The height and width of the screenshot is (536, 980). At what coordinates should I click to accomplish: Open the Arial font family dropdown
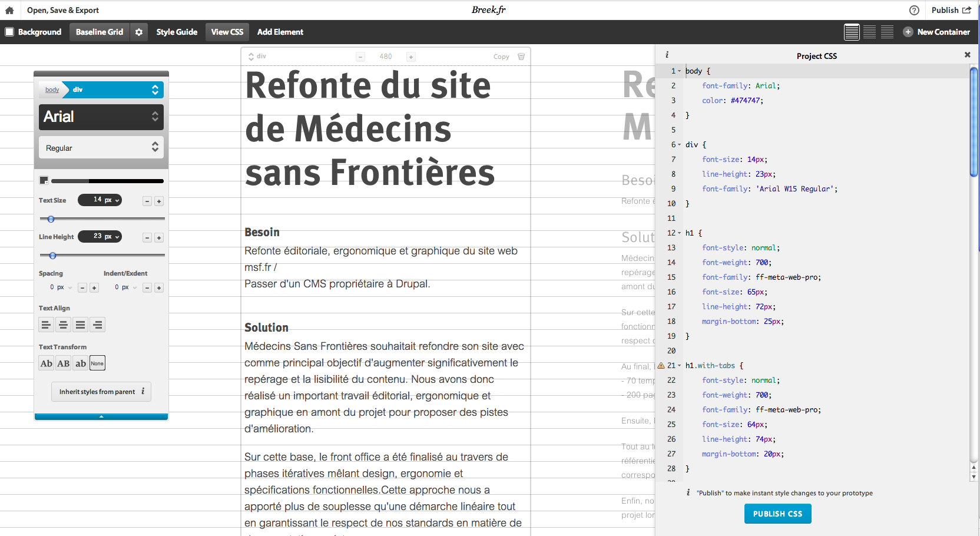101,117
